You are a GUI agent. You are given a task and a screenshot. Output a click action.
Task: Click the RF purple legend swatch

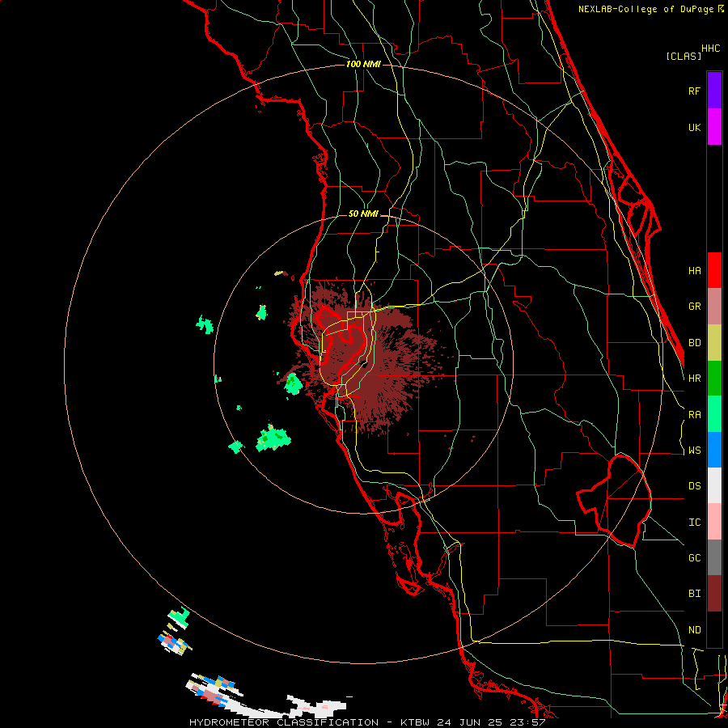click(714, 90)
